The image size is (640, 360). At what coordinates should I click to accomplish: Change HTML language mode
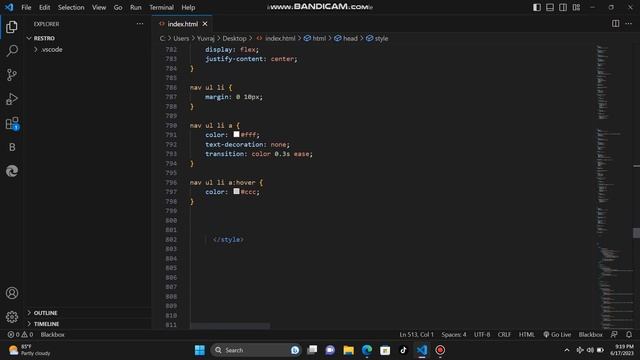(x=527, y=335)
